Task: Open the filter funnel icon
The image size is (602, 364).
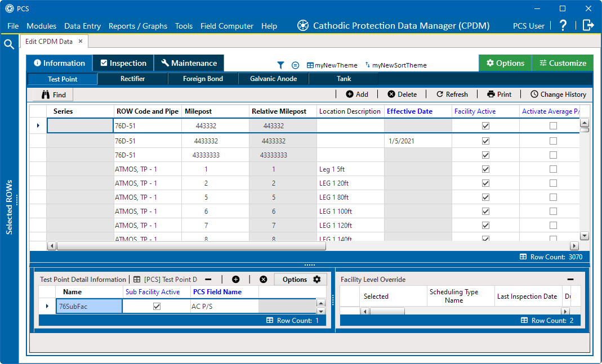Action: click(280, 65)
